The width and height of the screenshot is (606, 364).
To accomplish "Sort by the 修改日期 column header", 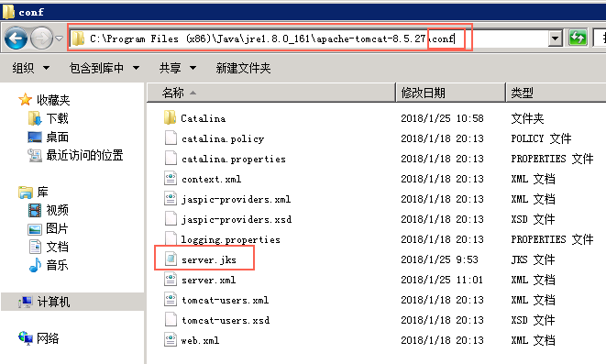I will pos(451,93).
